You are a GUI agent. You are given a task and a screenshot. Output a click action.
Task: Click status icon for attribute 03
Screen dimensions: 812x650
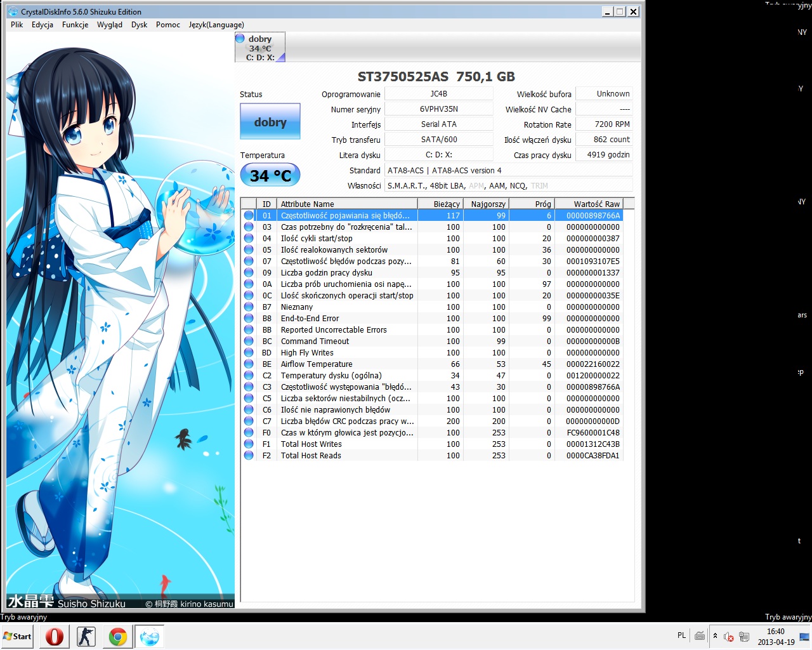[249, 227]
